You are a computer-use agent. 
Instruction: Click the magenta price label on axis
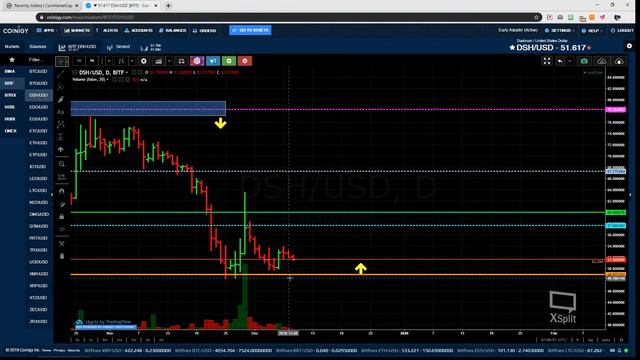[616, 109]
